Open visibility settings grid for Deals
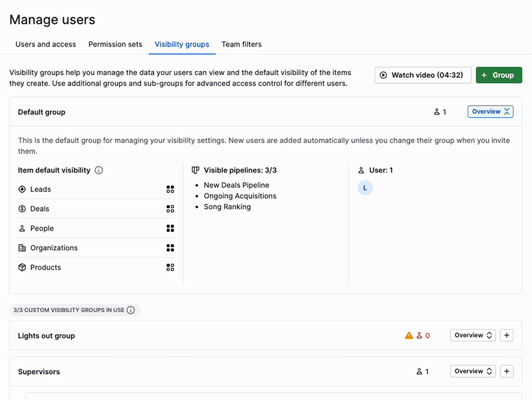This screenshot has height=400, width=532. tap(171, 209)
